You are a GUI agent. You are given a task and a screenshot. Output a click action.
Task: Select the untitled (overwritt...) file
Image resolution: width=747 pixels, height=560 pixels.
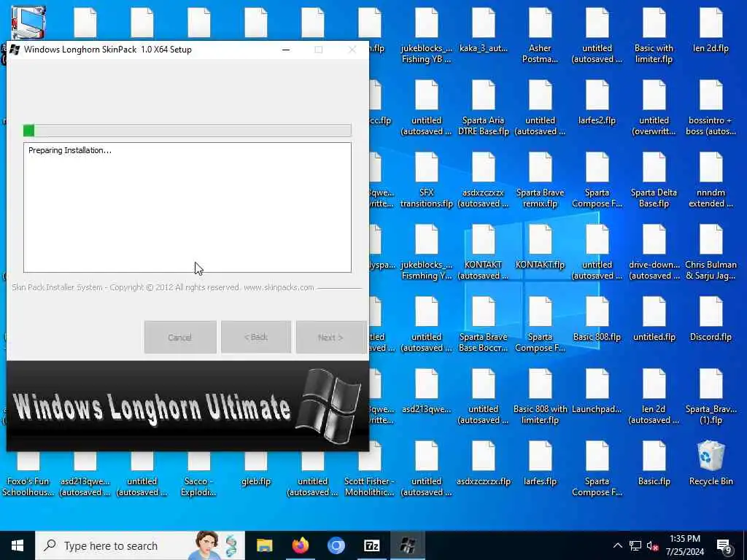click(654, 108)
